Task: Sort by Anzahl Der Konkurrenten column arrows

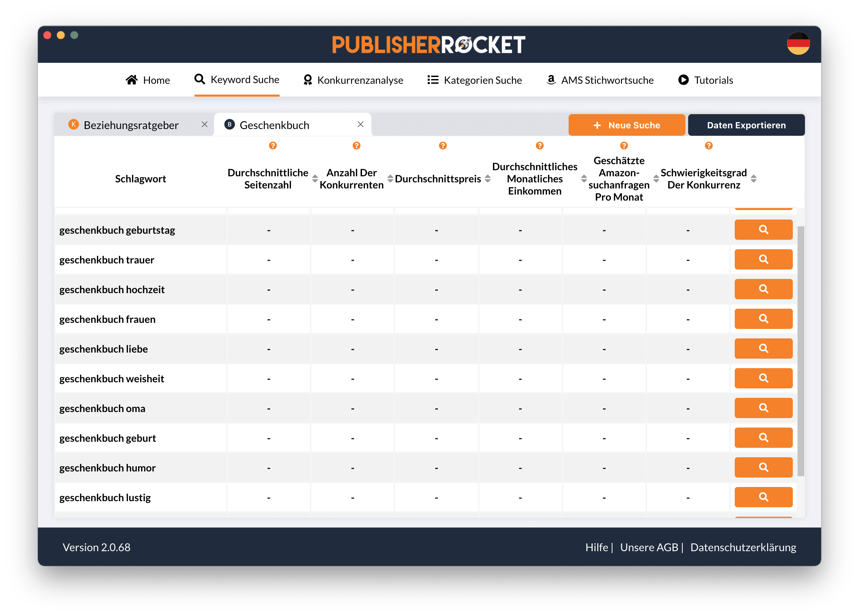Action: pyautogui.click(x=390, y=179)
